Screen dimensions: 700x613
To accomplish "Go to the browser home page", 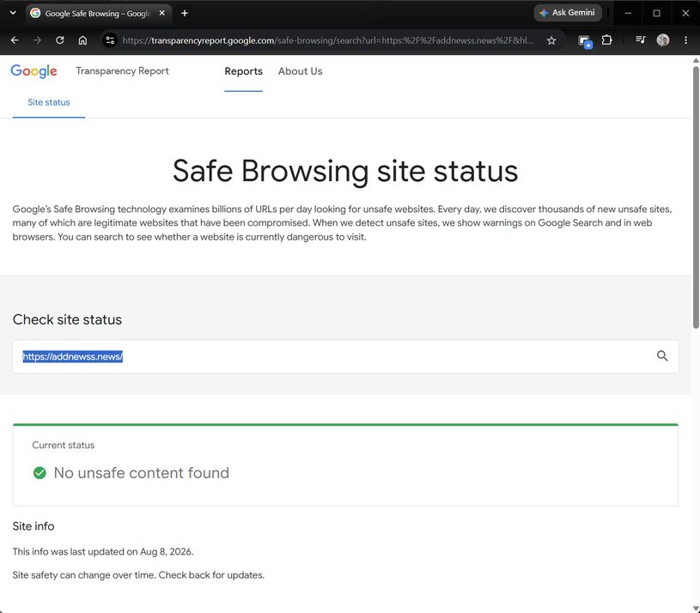I will [82, 40].
